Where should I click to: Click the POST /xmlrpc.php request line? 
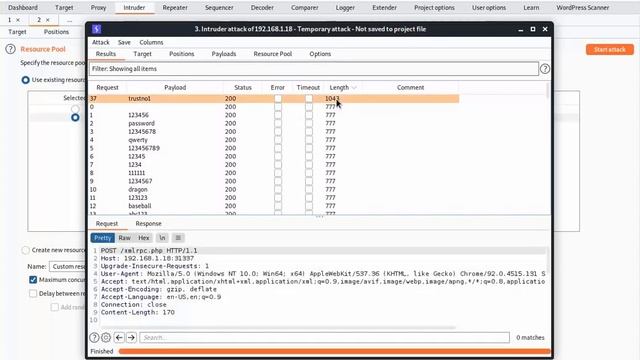tap(149, 251)
